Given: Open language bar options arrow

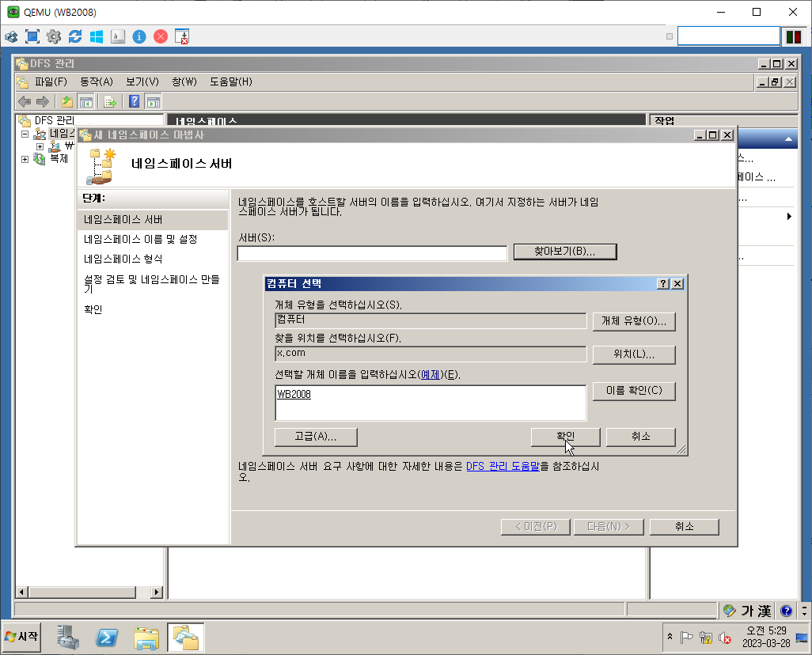Looking at the screenshot, I should point(804,611).
